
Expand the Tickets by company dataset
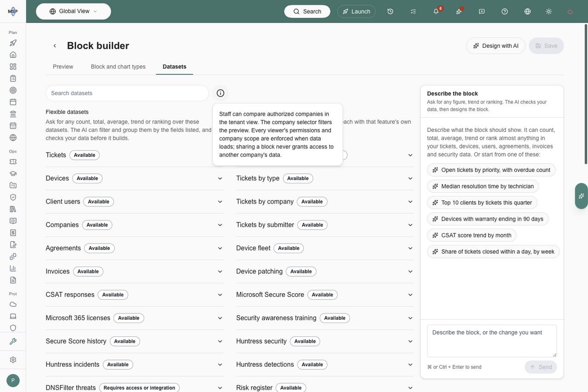point(325,202)
